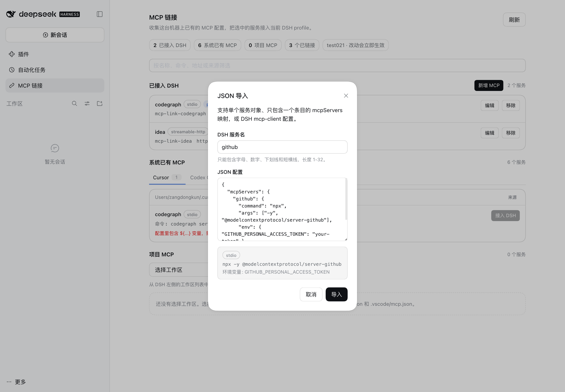Start a 新会话 new conversation
This screenshot has height=392, width=565.
pos(55,35)
